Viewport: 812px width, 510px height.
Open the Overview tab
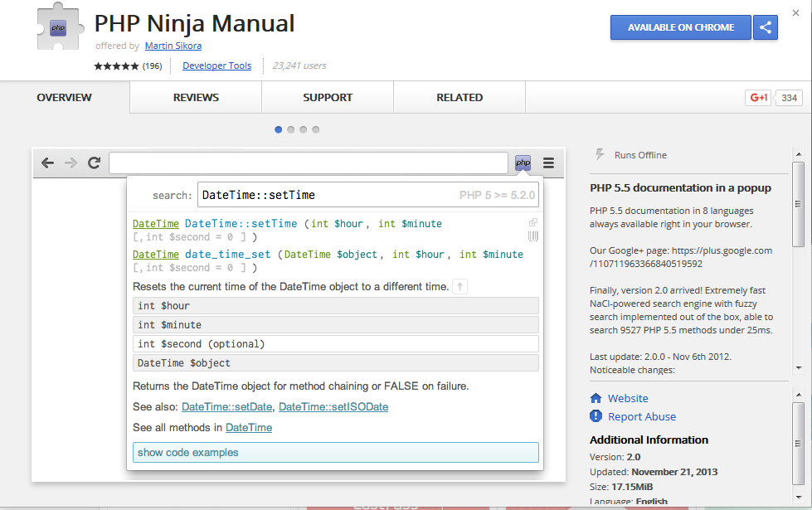coord(64,97)
